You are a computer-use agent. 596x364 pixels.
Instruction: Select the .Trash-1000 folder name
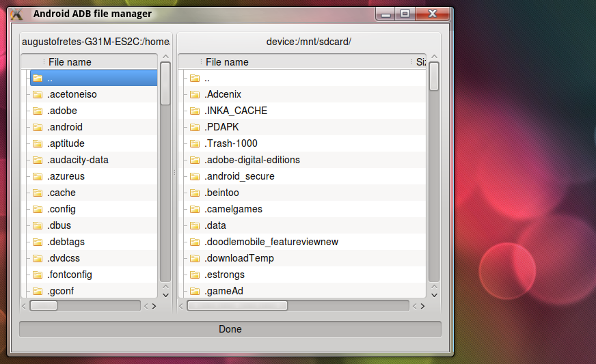(231, 143)
